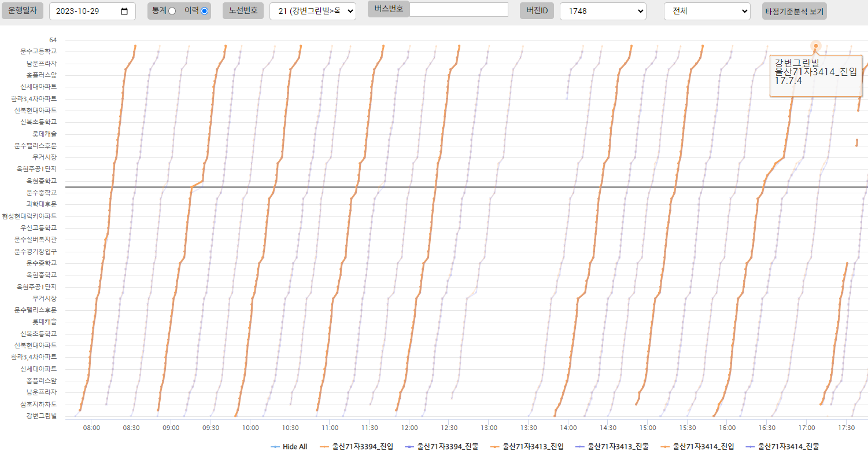The image size is (868, 463).
Task: Expand the version ID dropdown showing 1748
Action: [603, 11]
